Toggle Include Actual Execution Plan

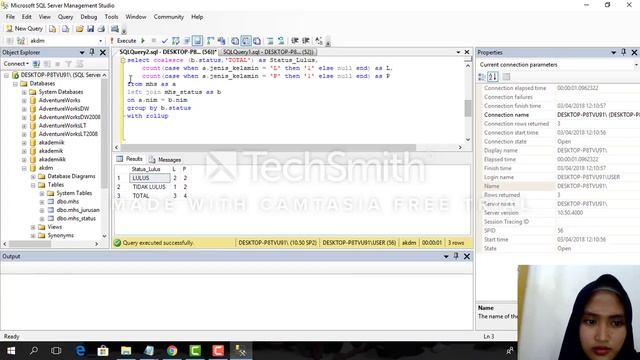[210, 41]
